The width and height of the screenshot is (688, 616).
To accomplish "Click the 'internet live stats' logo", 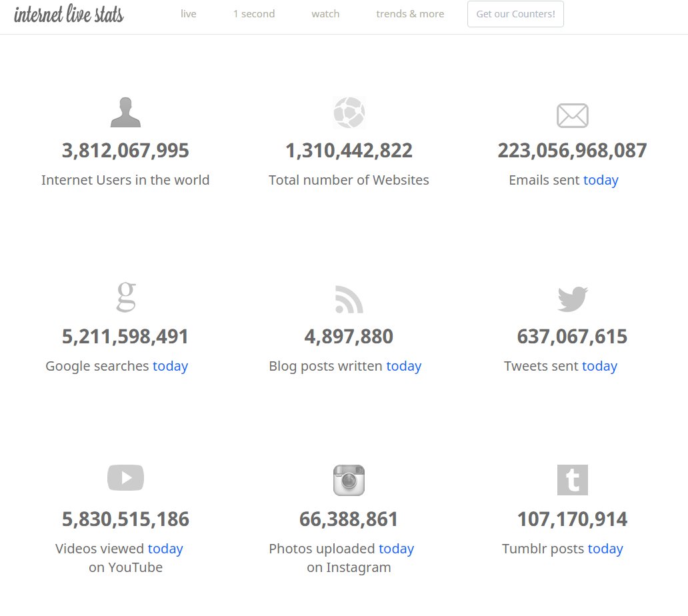I will (69, 15).
